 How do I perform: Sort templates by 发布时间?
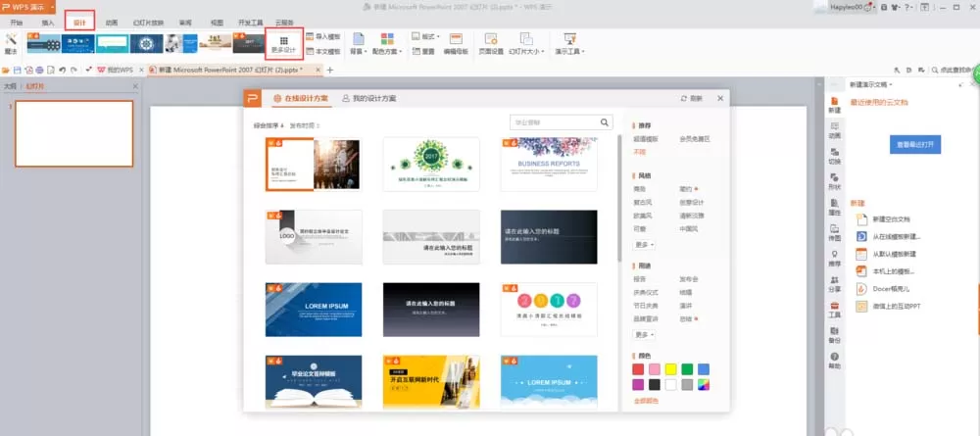point(305,125)
